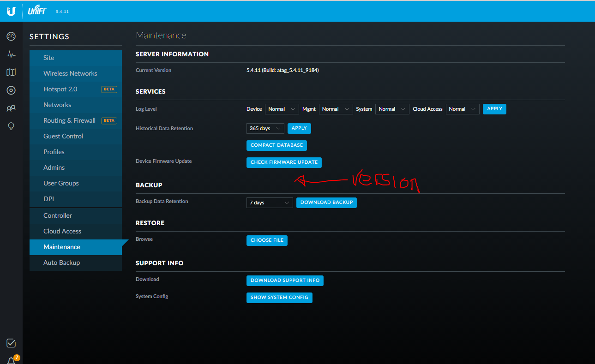Open the Devices circle icon
This screenshot has height=364, width=595.
(11, 90)
